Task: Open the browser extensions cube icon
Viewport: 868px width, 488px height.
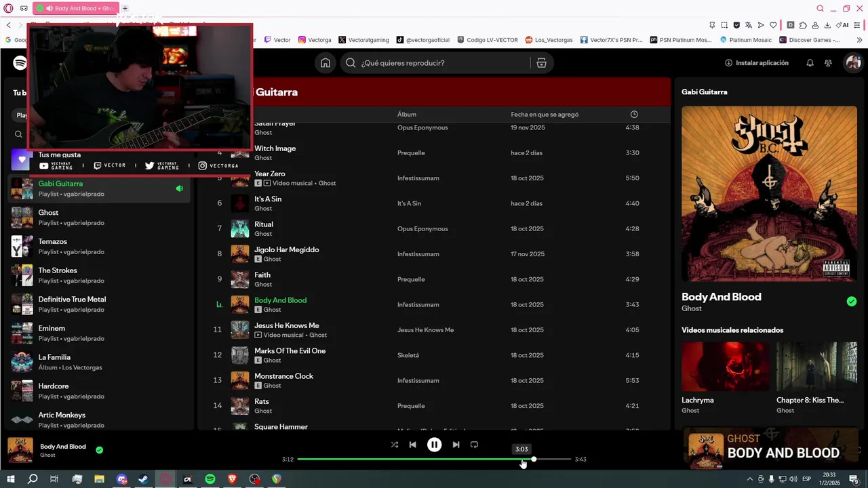Action: tap(803, 25)
